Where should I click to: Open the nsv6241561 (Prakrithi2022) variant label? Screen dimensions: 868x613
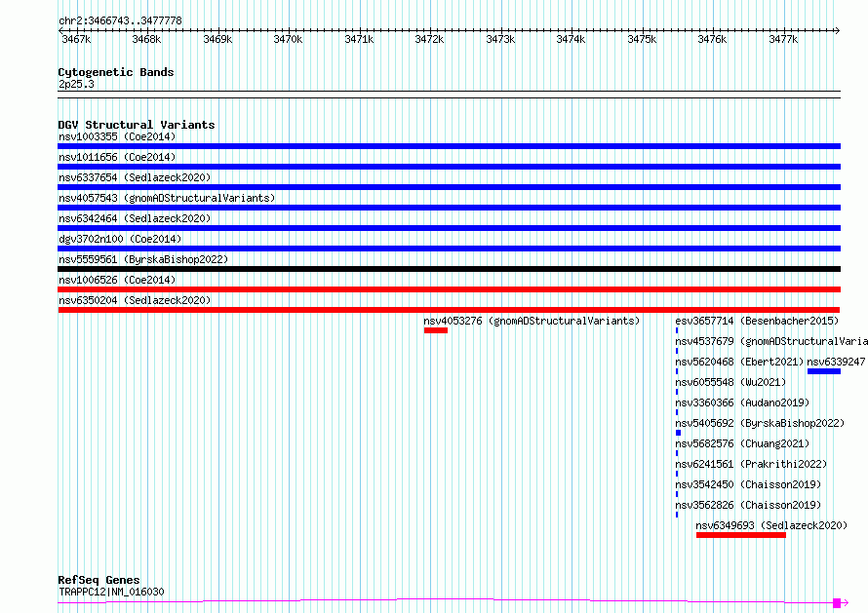[751, 464]
